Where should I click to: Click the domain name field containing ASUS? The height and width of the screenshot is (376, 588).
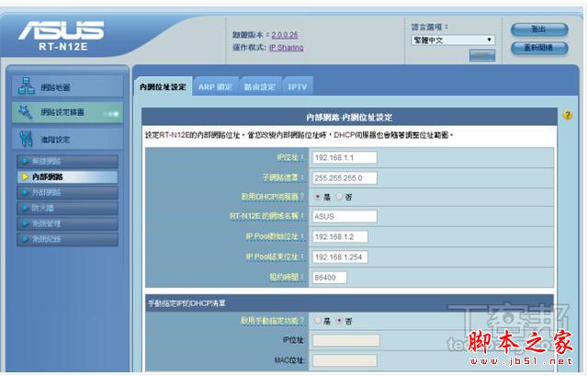tap(345, 217)
